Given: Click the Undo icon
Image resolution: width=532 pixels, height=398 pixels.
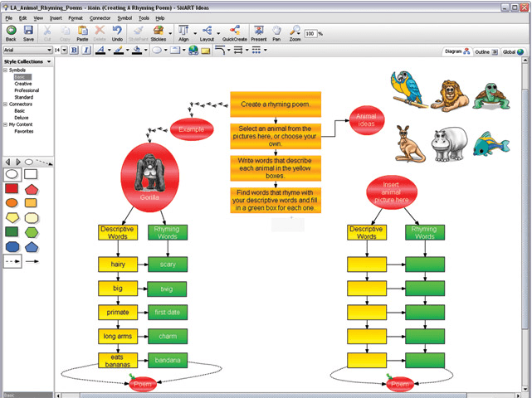Looking at the screenshot, I should click(118, 32).
